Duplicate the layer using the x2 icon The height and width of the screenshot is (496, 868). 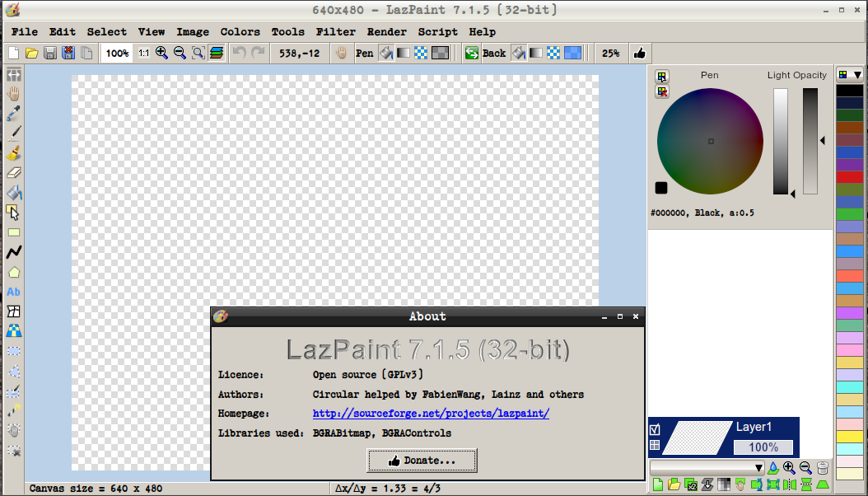[690, 485]
